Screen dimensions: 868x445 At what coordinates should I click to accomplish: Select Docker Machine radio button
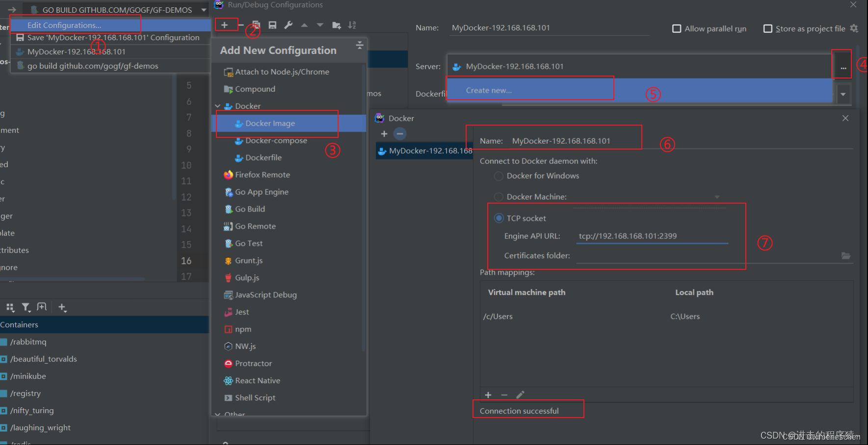pyautogui.click(x=499, y=197)
